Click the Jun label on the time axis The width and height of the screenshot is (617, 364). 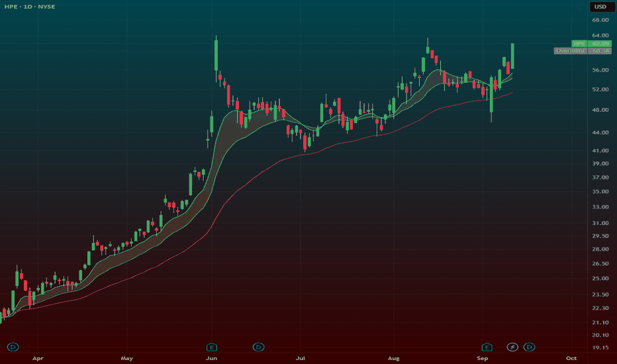pyautogui.click(x=212, y=358)
